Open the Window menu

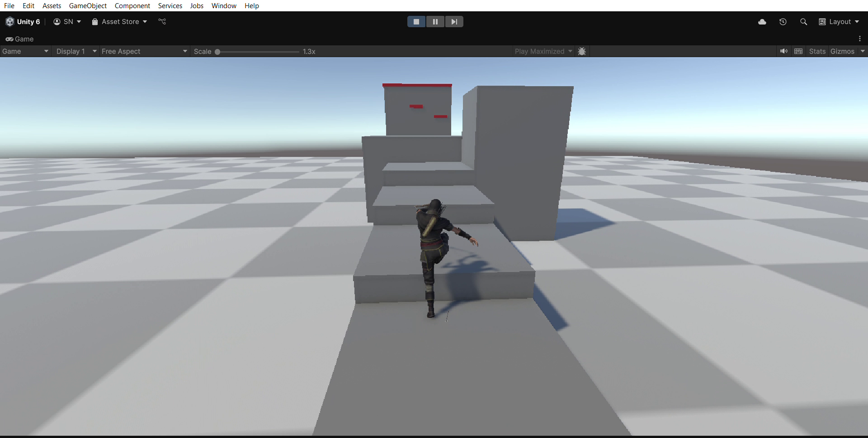224,5
